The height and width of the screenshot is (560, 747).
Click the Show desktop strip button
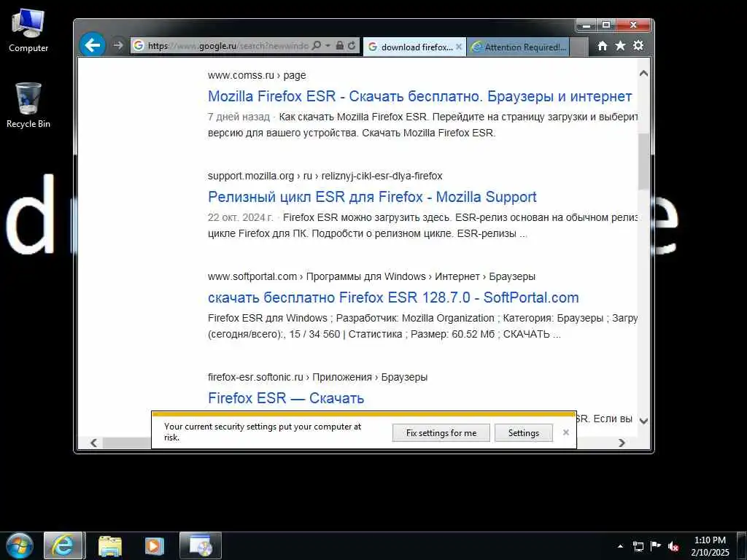742,546
